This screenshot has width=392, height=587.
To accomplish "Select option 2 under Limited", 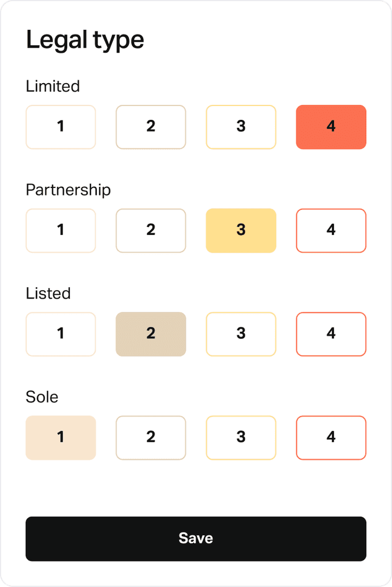I will tap(151, 127).
